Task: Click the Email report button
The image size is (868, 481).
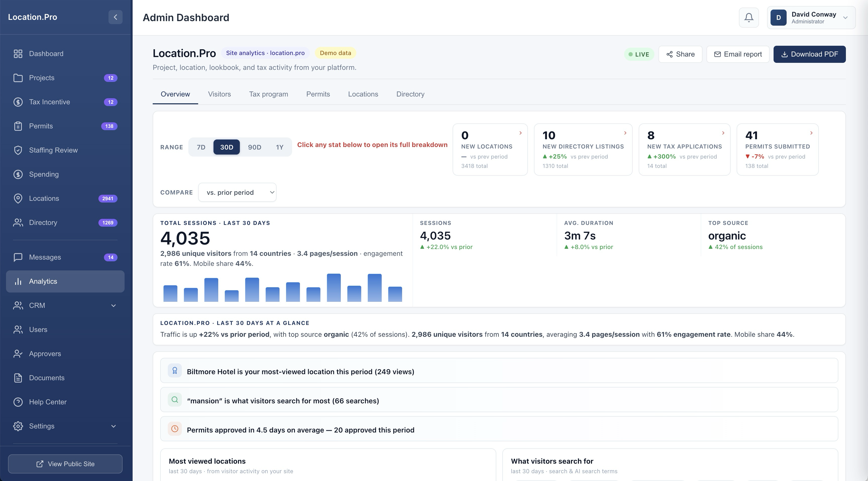Action: 738,54
